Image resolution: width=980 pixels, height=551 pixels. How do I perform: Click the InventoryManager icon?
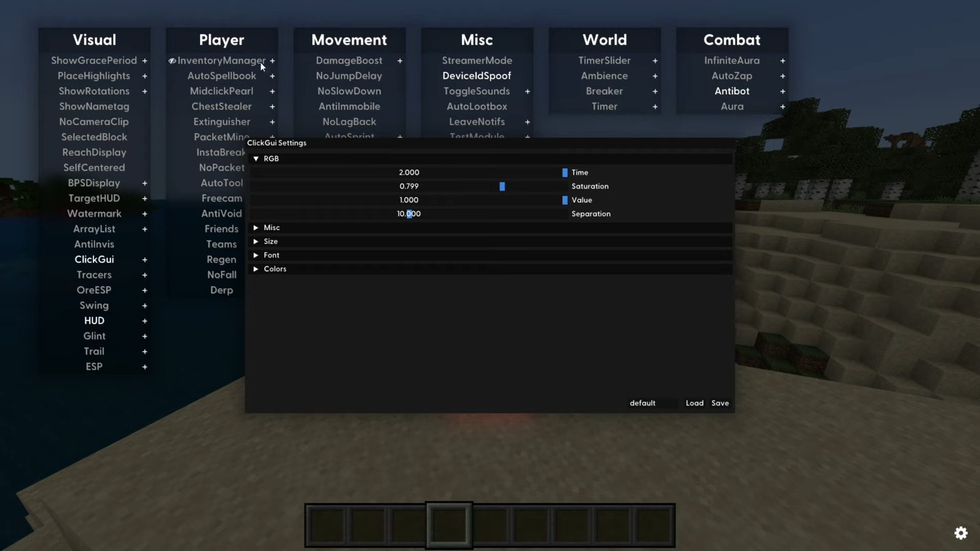(171, 60)
